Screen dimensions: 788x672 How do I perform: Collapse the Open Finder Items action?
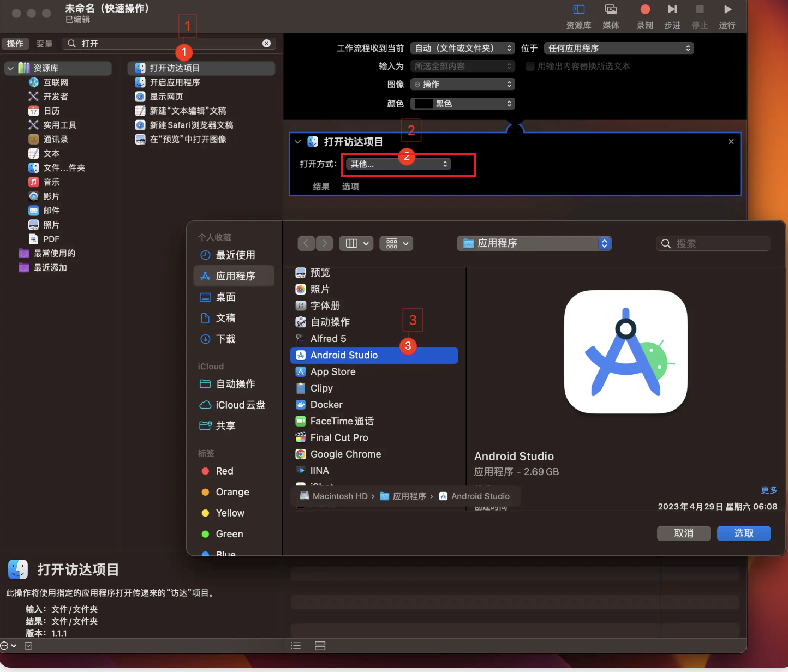(297, 142)
